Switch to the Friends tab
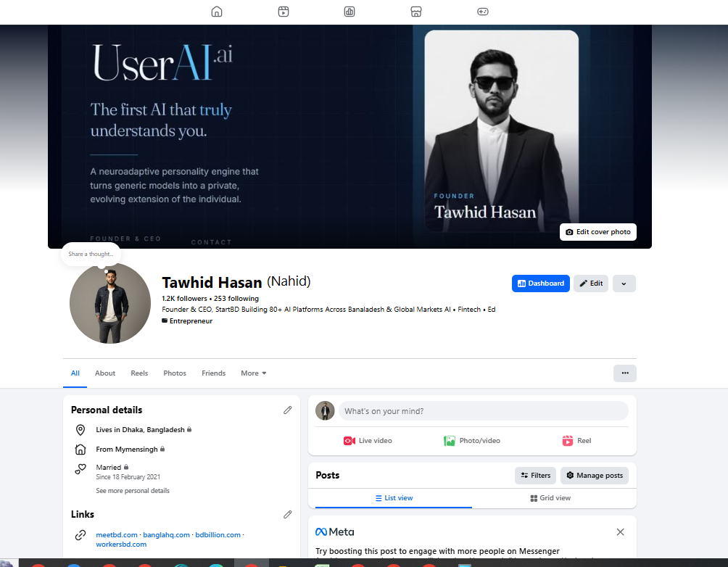The image size is (728, 567). coord(214,373)
